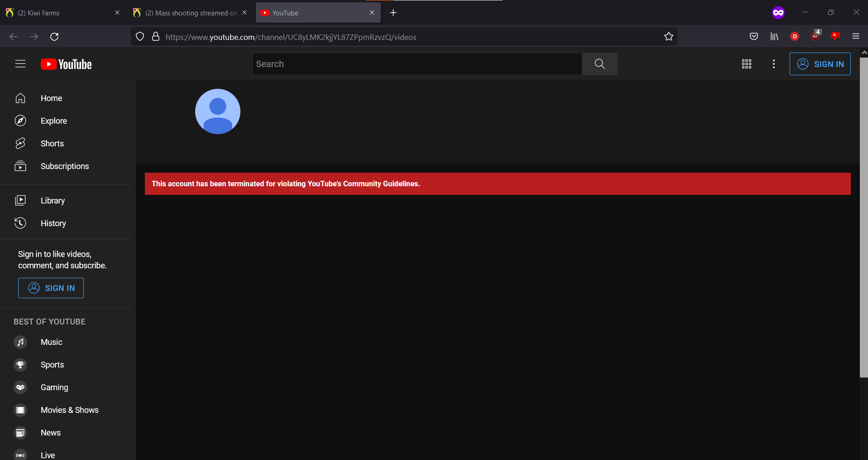Click the sidebar SIGN IN button
This screenshot has height=460, width=868.
51,288
